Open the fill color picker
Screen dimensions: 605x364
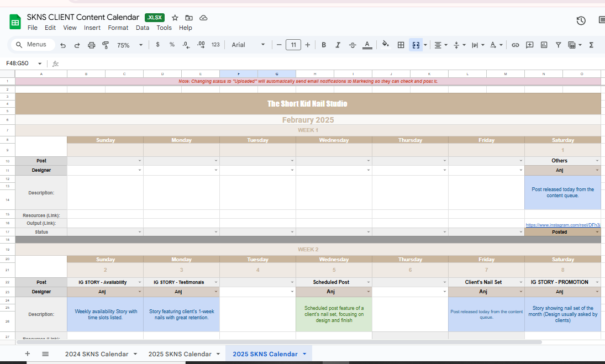point(386,45)
